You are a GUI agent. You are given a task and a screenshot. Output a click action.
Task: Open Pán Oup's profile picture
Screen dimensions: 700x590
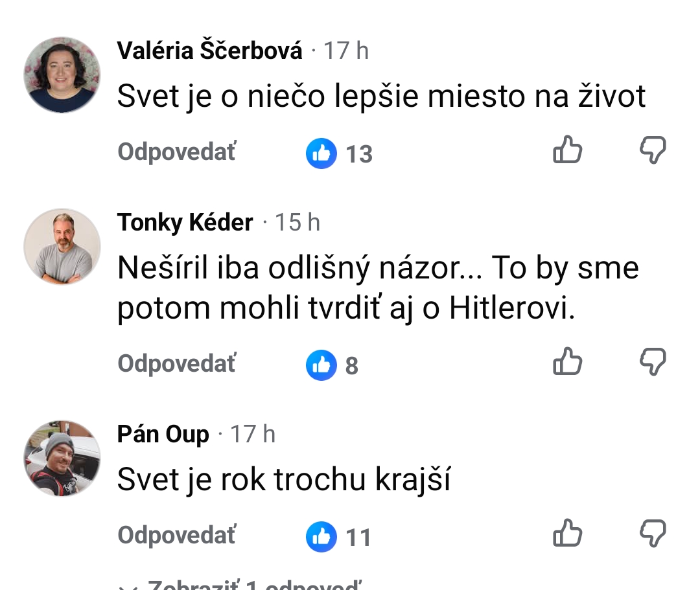(x=62, y=458)
